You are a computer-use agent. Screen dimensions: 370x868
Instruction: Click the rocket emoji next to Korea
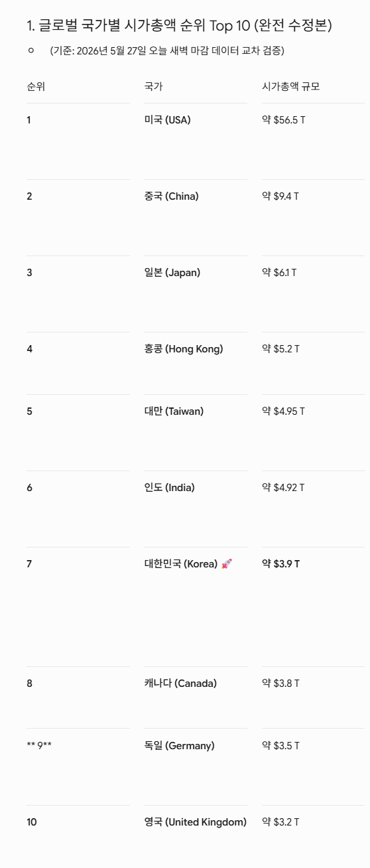[x=227, y=564]
